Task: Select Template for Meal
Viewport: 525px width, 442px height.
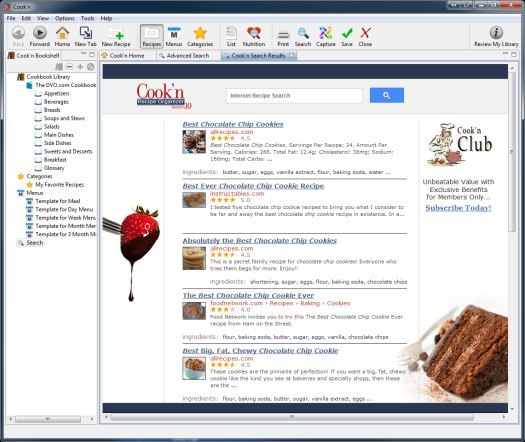Action: [58, 201]
